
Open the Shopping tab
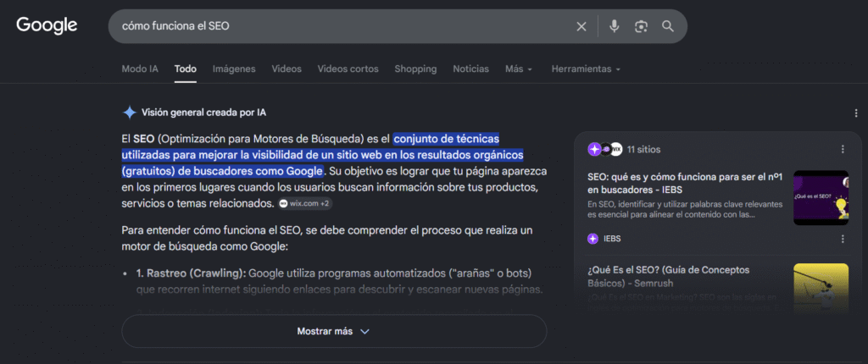click(415, 69)
